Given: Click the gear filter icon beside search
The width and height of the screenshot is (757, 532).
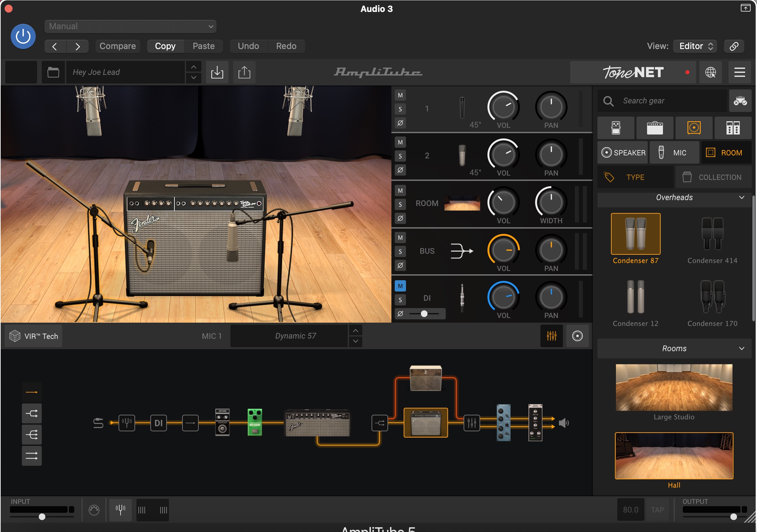Looking at the screenshot, I should pos(740,101).
